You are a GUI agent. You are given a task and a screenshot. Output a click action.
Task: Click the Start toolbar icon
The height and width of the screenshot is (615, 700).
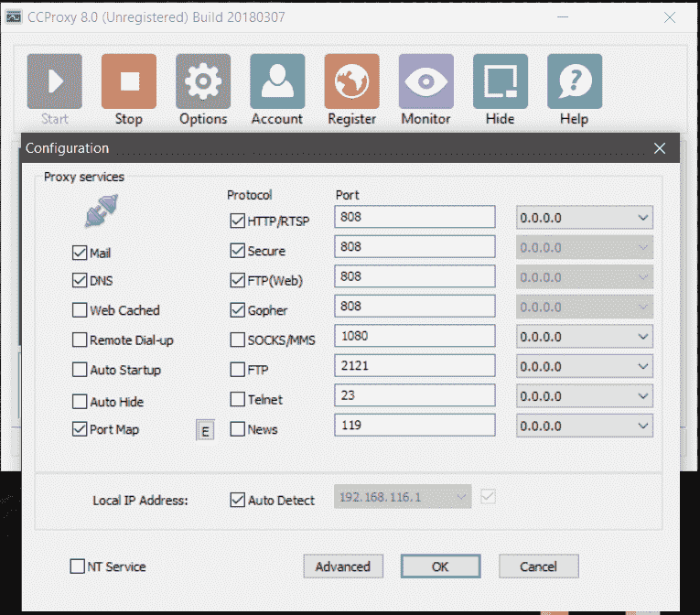pyautogui.click(x=55, y=81)
